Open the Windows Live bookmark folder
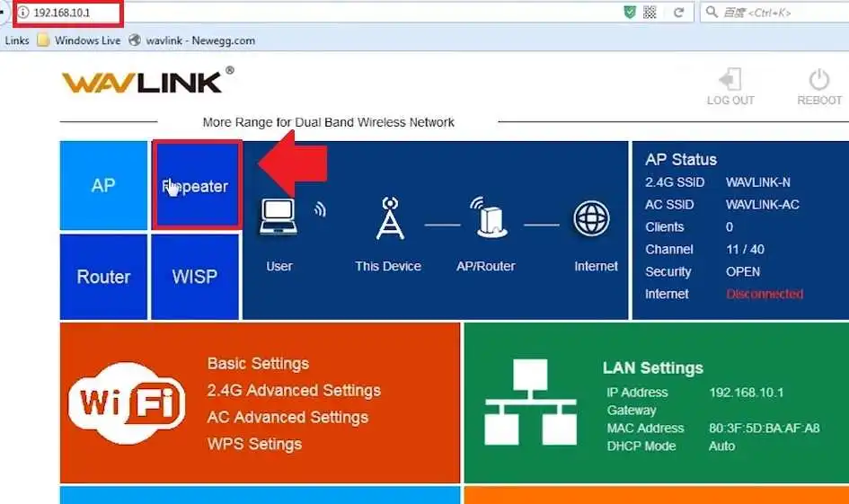849x504 pixels. (x=78, y=40)
